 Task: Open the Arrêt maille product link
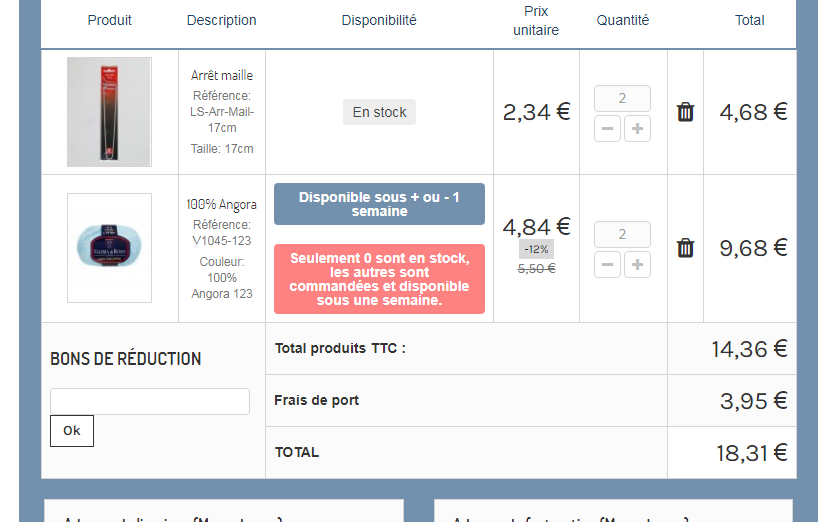tap(222, 75)
